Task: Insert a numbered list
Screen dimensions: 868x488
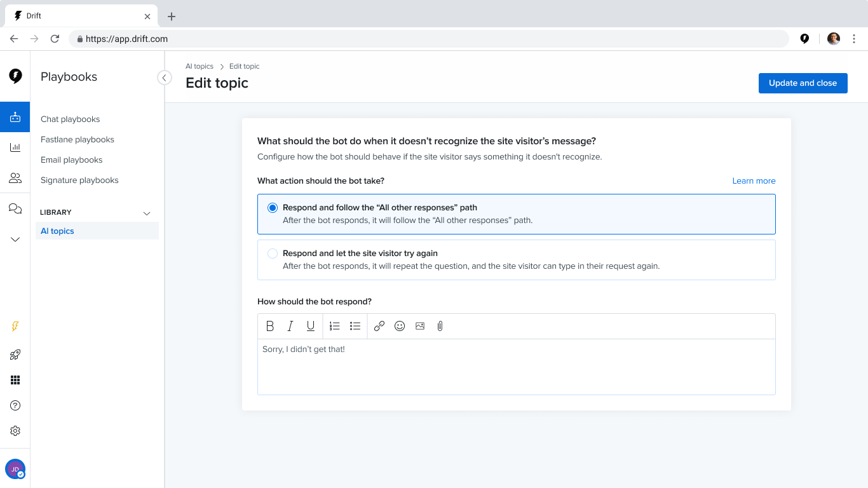Action: pos(335,326)
